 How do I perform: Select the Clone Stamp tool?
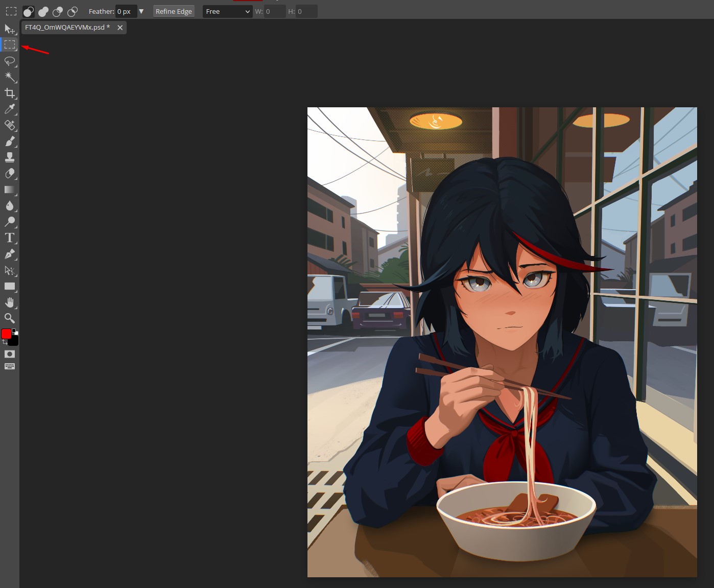point(10,157)
